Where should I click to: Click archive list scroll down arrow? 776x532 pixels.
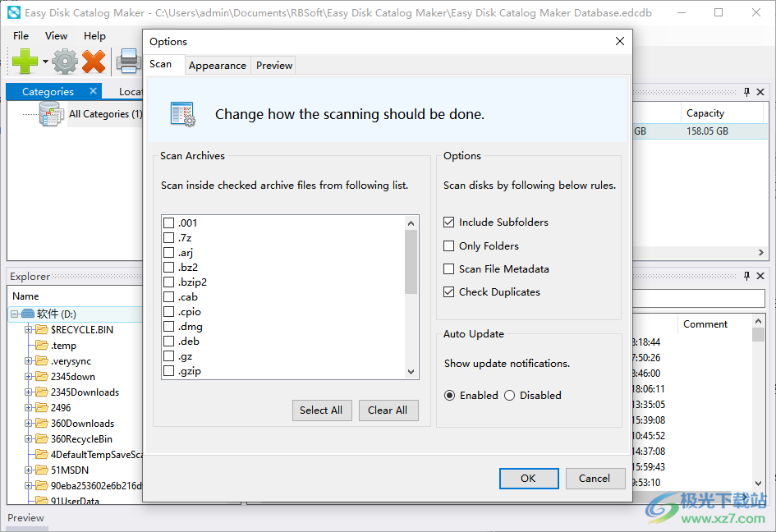click(411, 372)
